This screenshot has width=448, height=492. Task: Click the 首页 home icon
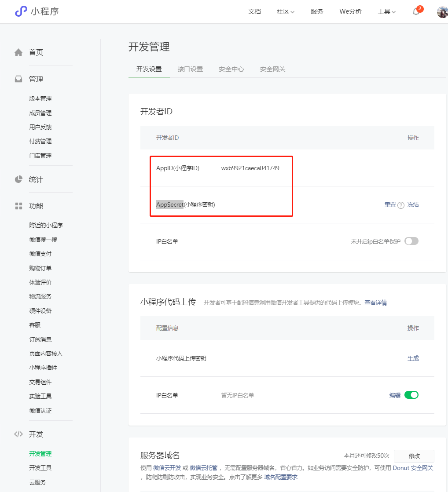pyautogui.click(x=18, y=52)
